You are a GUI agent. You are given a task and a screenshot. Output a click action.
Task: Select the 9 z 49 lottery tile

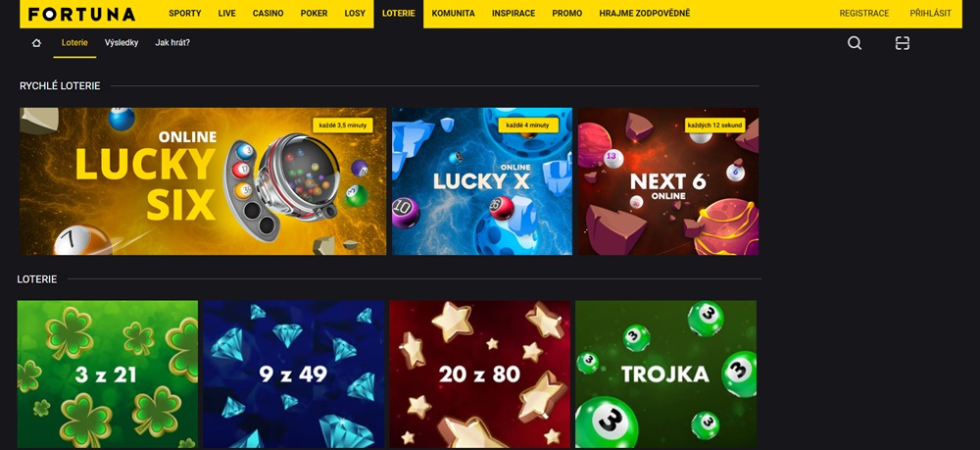pyautogui.click(x=294, y=375)
